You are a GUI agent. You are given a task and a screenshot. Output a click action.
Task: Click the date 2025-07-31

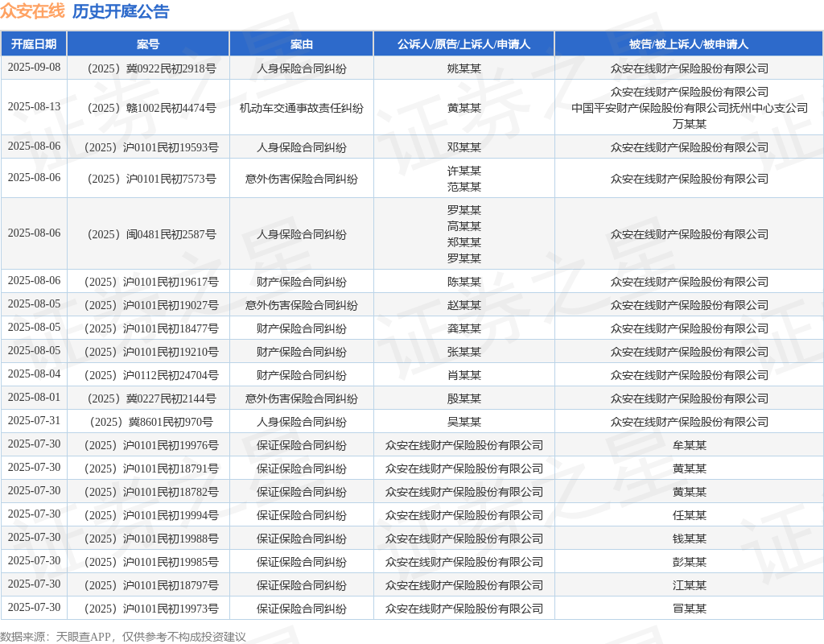click(x=34, y=420)
